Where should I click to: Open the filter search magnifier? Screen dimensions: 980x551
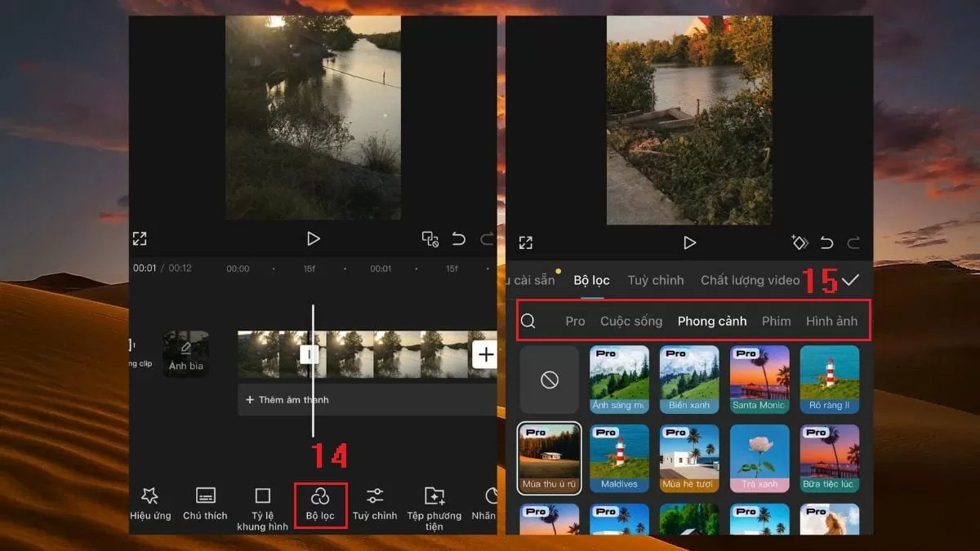point(528,321)
